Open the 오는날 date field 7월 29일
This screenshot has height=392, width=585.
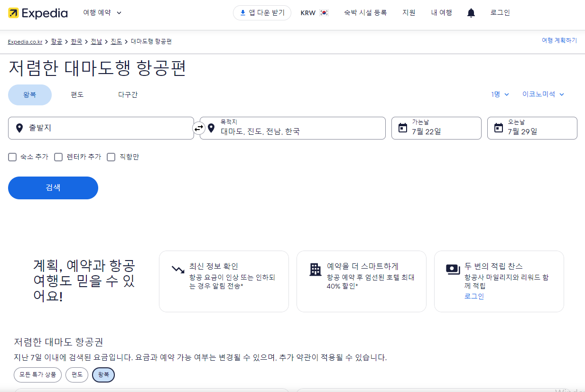point(532,128)
